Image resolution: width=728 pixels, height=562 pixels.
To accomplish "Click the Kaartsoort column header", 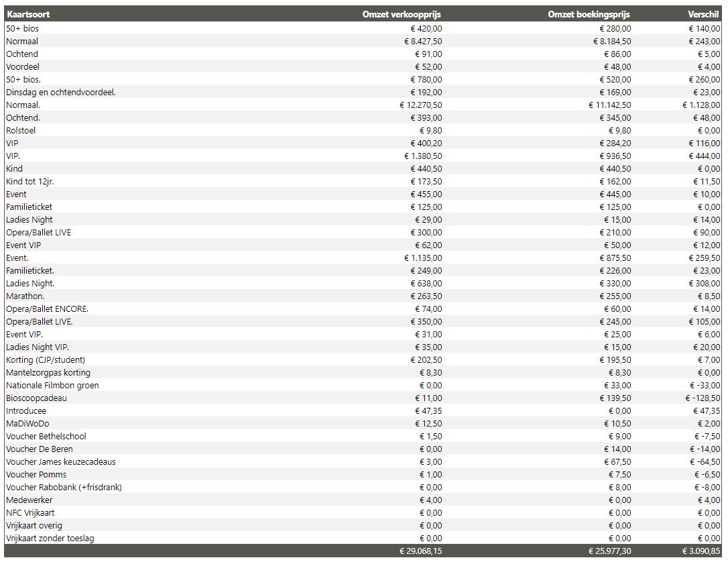I will tap(28, 14).
